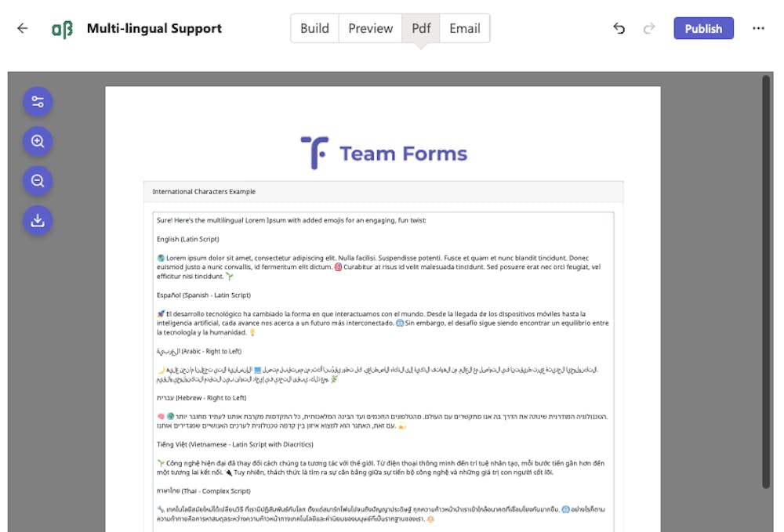Undo the last change
784x532 pixels.
[619, 28]
